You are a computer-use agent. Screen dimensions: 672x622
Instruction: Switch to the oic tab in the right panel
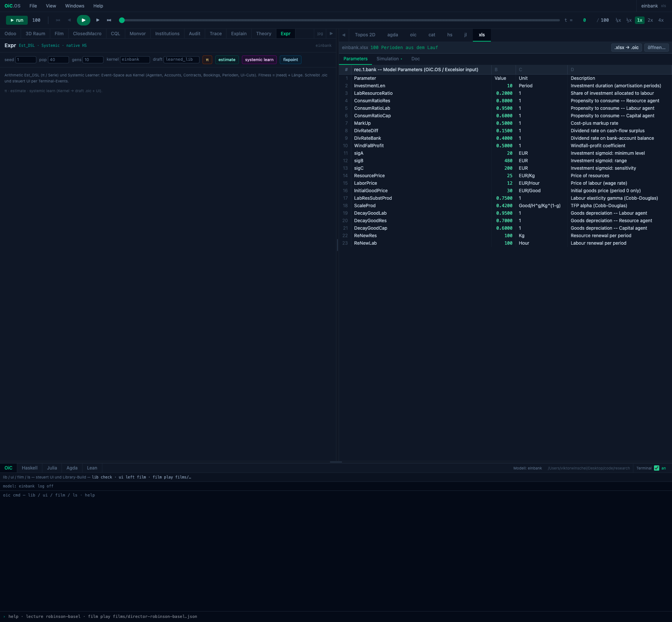pyautogui.click(x=413, y=35)
